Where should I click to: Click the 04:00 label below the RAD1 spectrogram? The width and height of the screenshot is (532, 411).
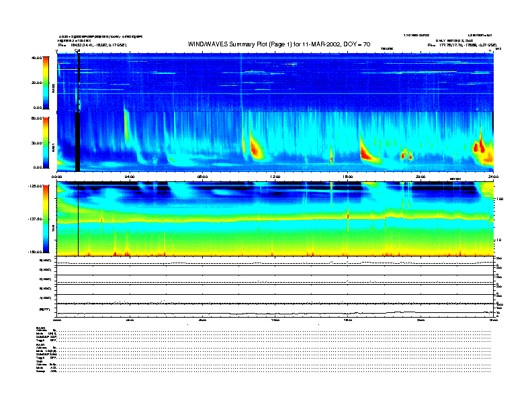pos(130,177)
